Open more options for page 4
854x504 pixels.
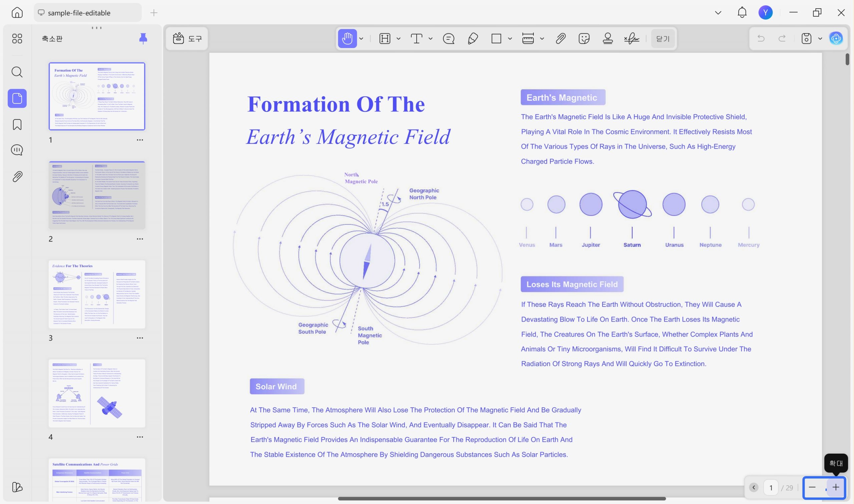pos(140,437)
